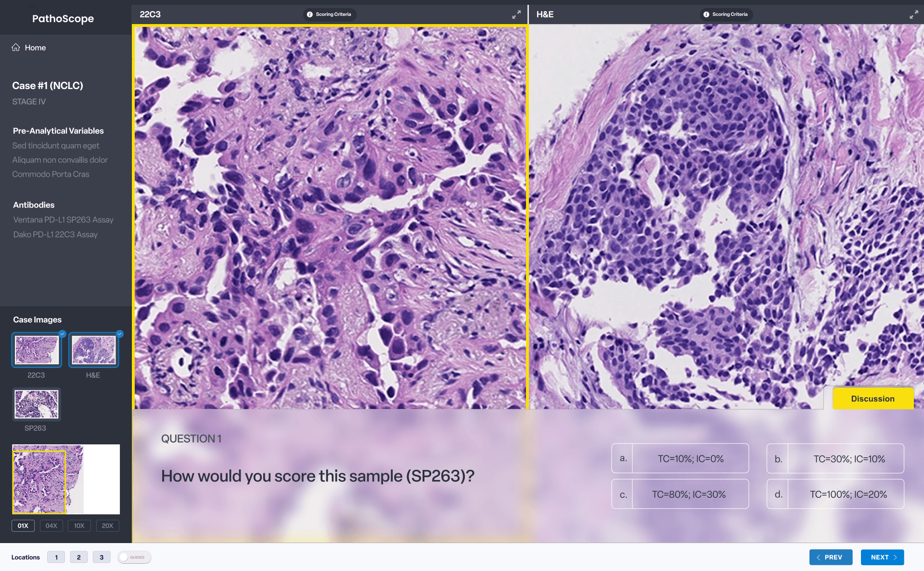Open the Discussion tab
Screen dimensions: 924x571
[873, 399]
